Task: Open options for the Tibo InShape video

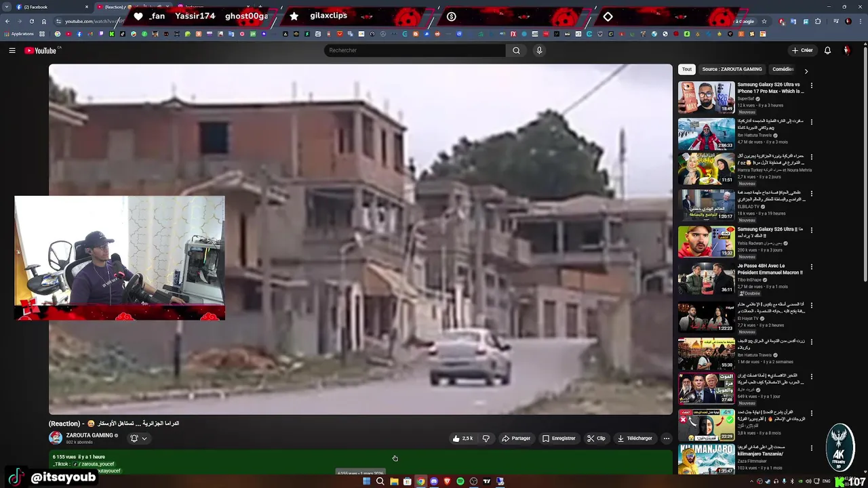Action: click(x=811, y=266)
